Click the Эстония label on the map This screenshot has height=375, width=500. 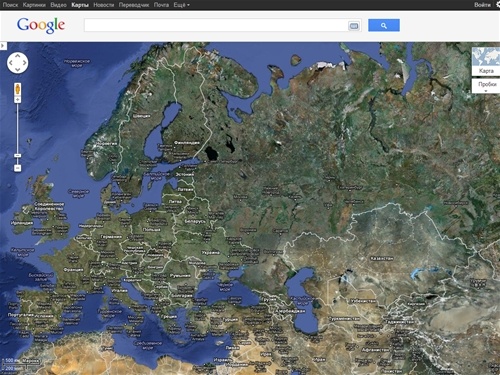pos(185,174)
